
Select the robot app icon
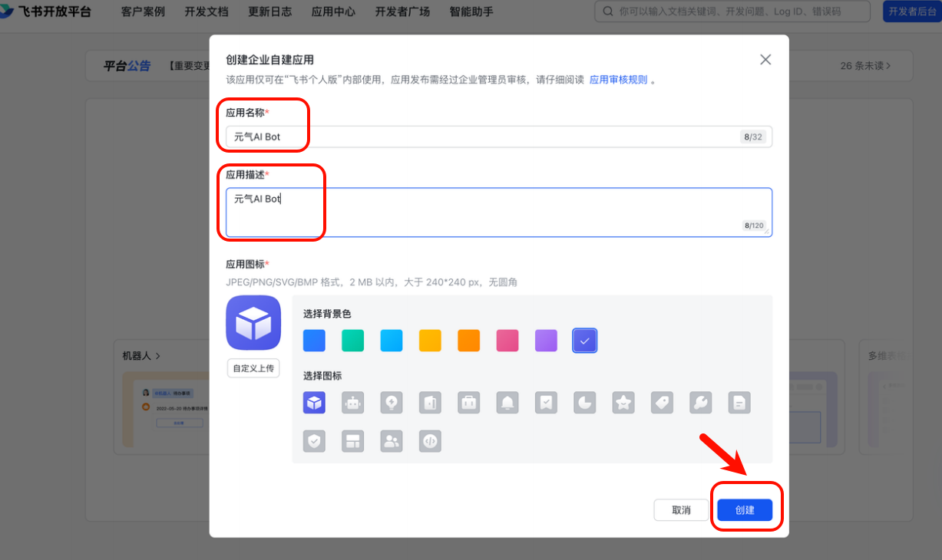352,402
